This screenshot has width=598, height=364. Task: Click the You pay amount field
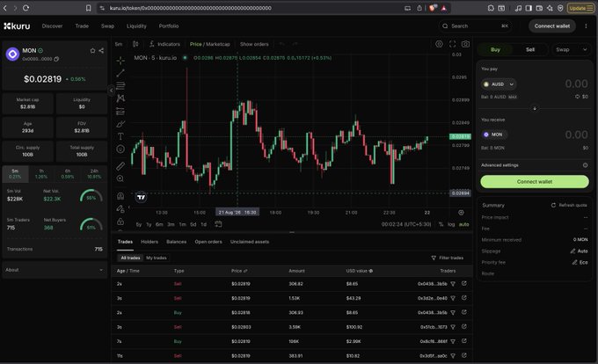click(x=576, y=84)
